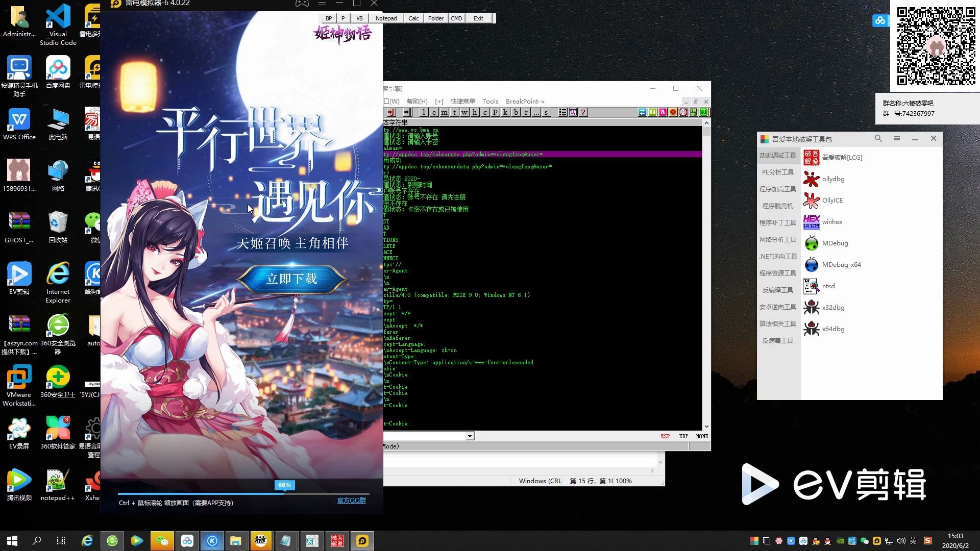The width and height of the screenshot is (980, 551).
Task: Click the 66% loading progress indicator
Action: click(285, 485)
